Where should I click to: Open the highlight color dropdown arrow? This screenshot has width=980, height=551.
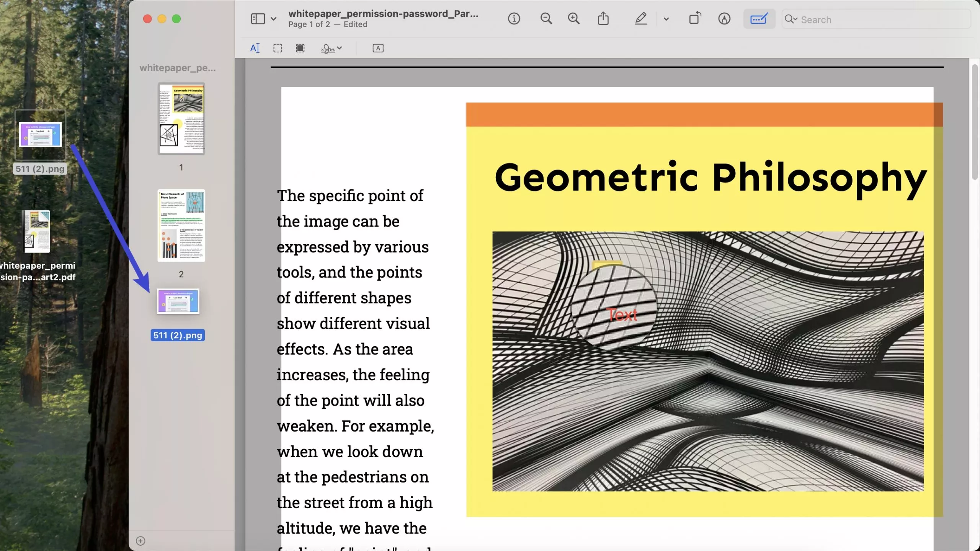[x=666, y=19]
